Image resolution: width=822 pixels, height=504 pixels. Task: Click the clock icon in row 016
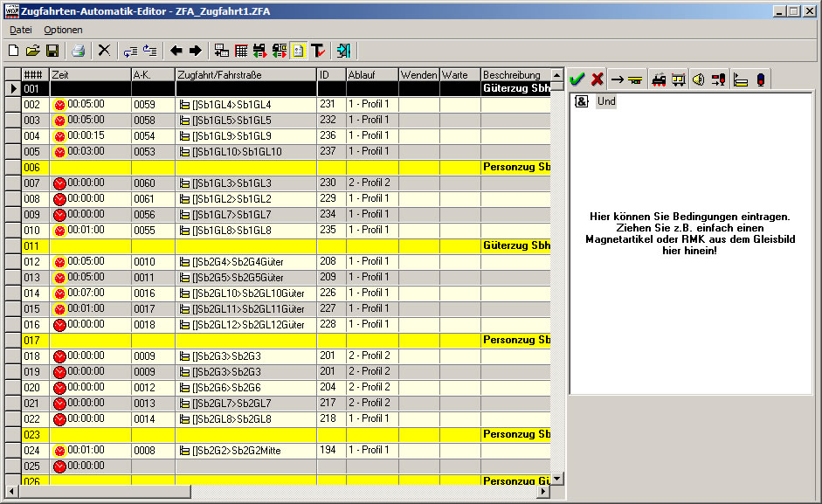(x=59, y=325)
